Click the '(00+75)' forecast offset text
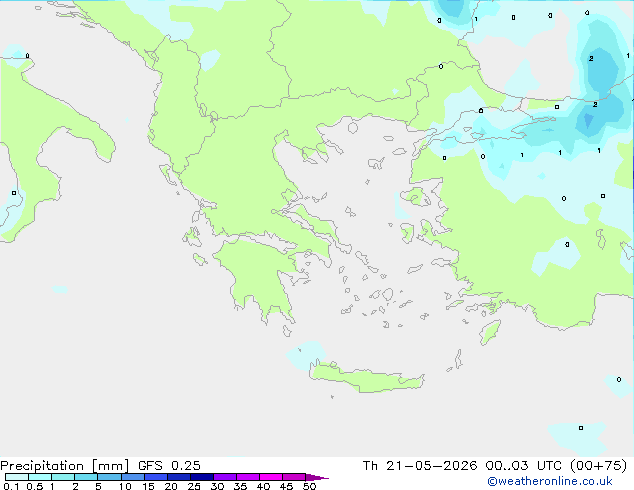The image size is (634, 490). (598, 466)
